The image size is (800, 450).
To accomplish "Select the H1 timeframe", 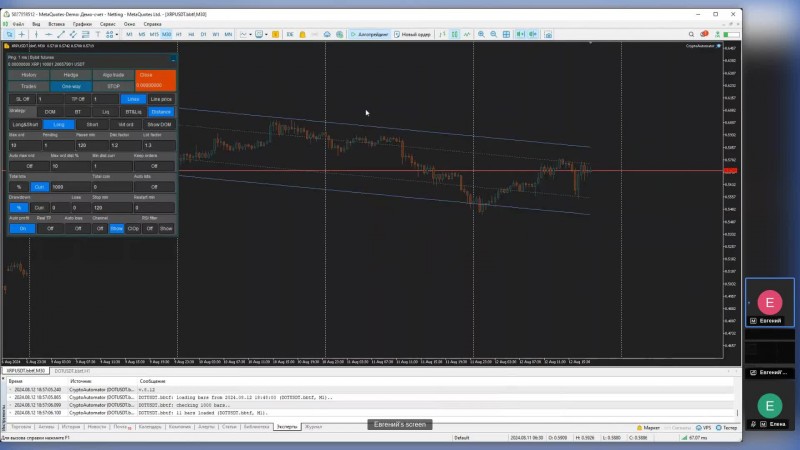I will [x=179, y=34].
